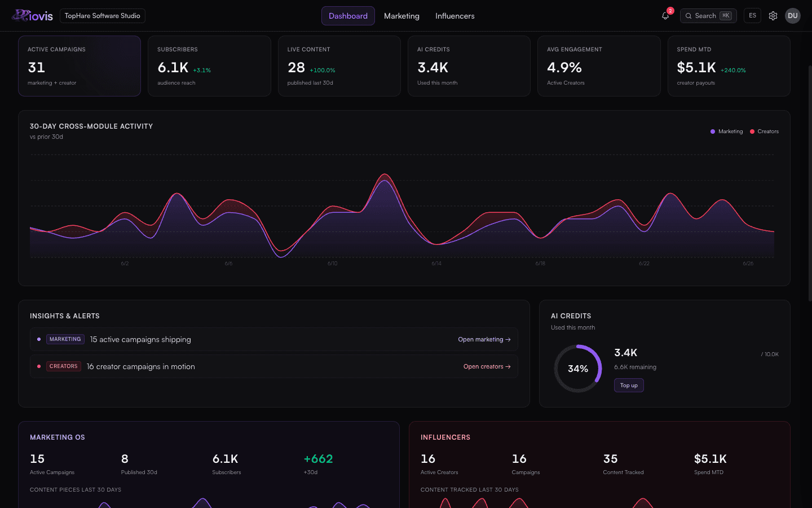Click the page vertical scrollbar
The image size is (812, 508).
(x=809, y=183)
